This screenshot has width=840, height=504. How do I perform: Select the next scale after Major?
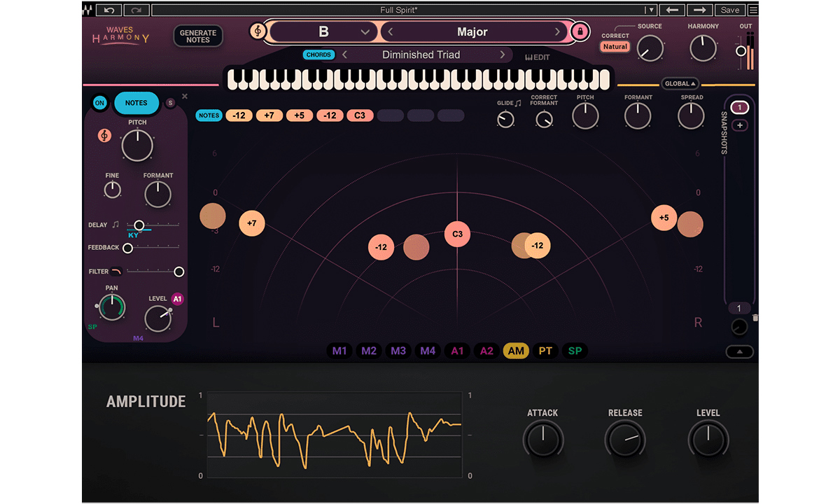click(x=557, y=31)
